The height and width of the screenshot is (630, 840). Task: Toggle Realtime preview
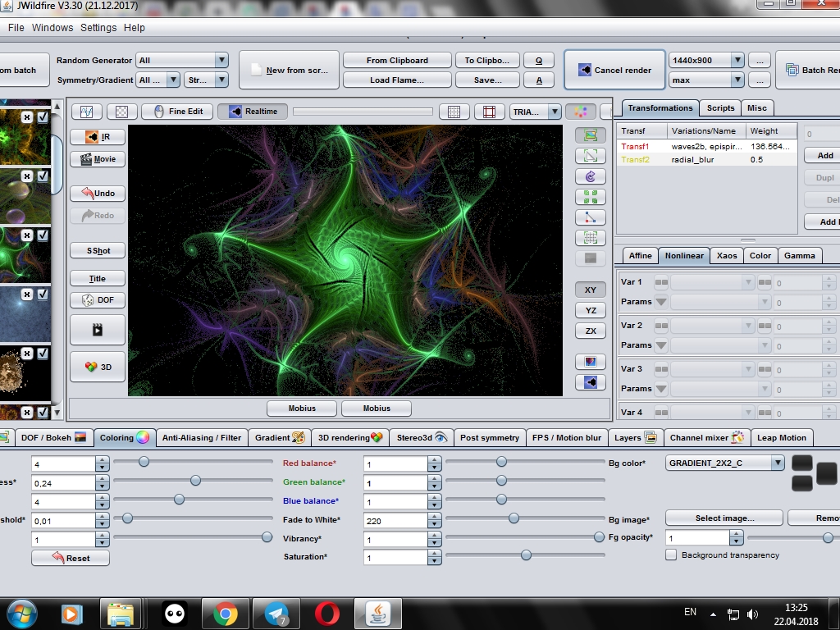coord(253,112)
